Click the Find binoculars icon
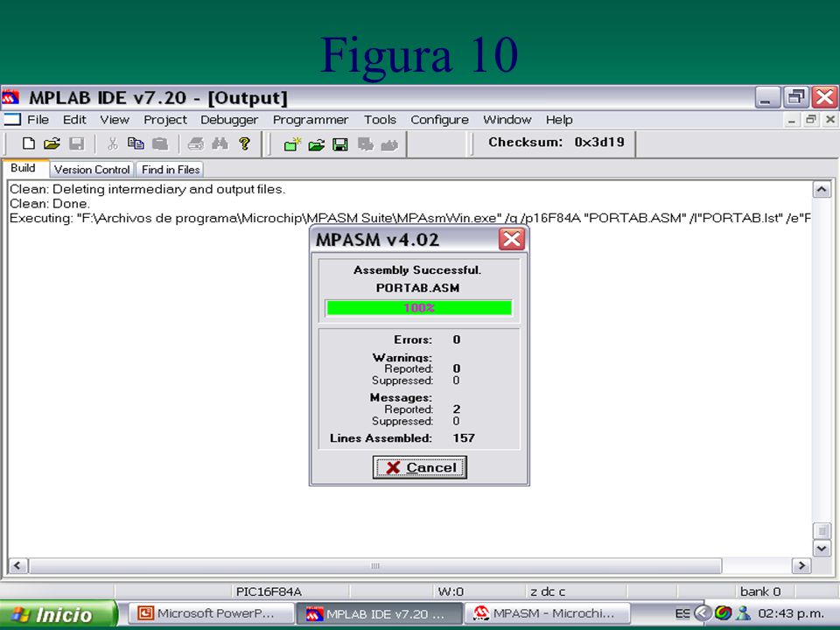 [x=220, y=143]
